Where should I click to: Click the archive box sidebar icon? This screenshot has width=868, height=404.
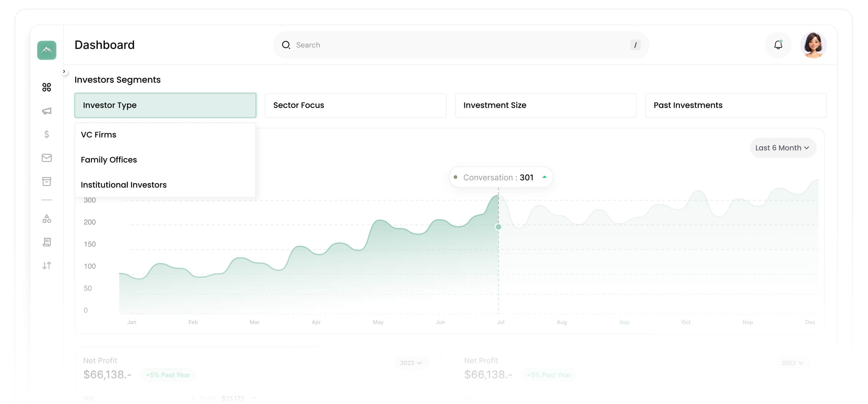(47, 181)
